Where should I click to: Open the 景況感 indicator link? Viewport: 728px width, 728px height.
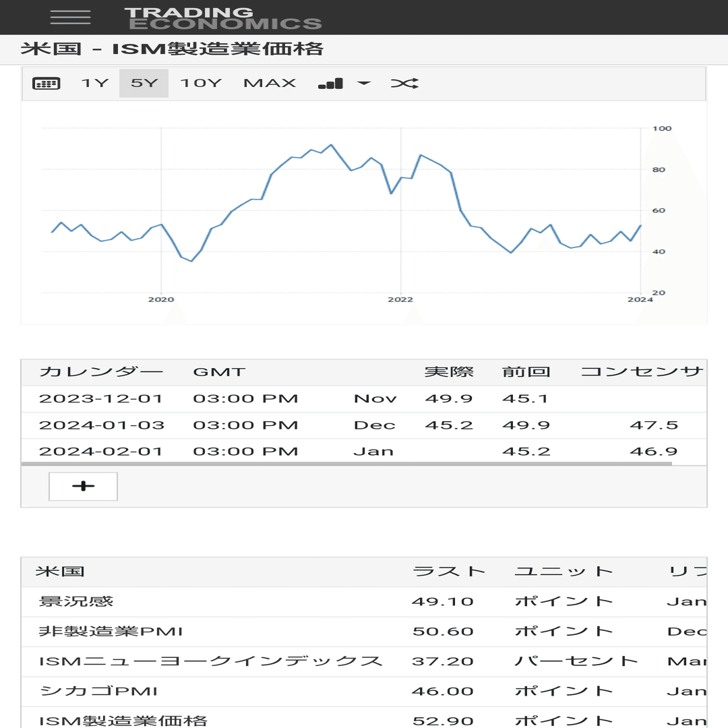[x=76, y=601]
